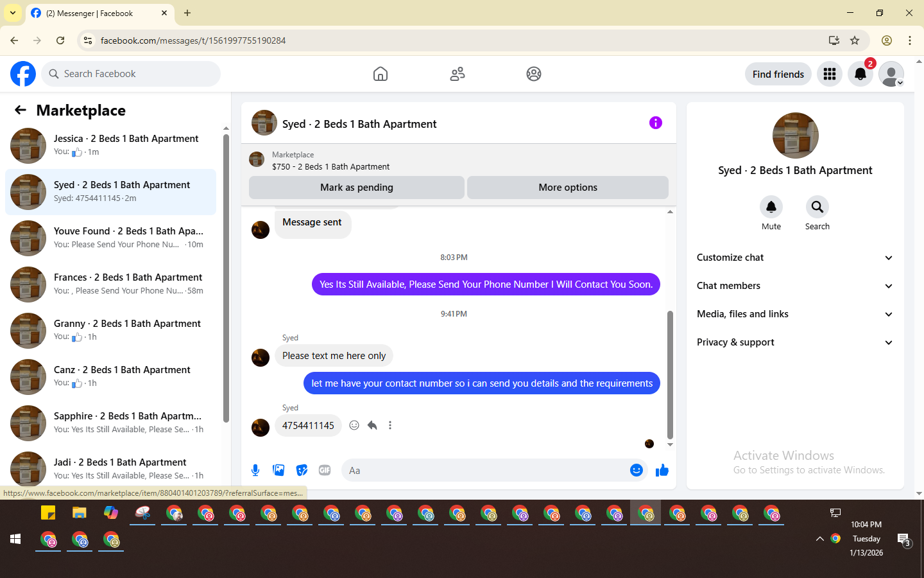Click the back arrow beside Marketplace
The height and width of the screenshot is (578, 924).
click(x=21, y=110)
